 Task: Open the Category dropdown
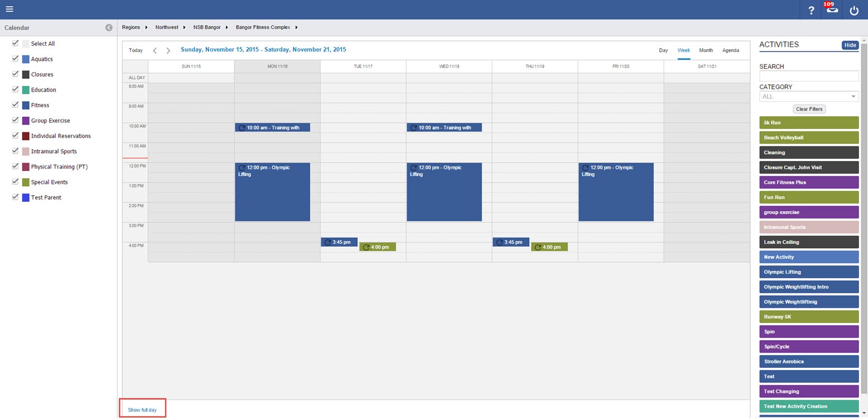(x=808, y=97)
